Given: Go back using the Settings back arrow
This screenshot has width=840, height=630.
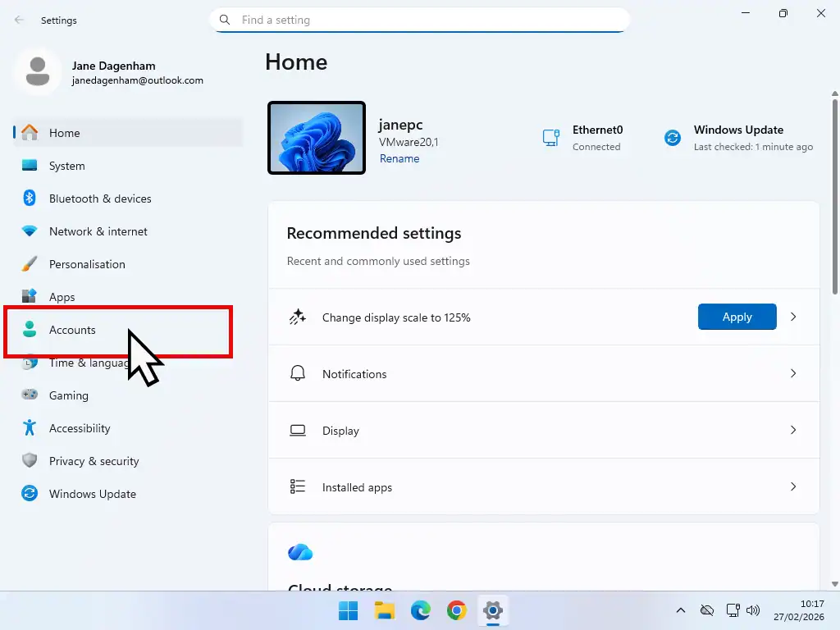Looking at the screenshot, I should (18, 20).
